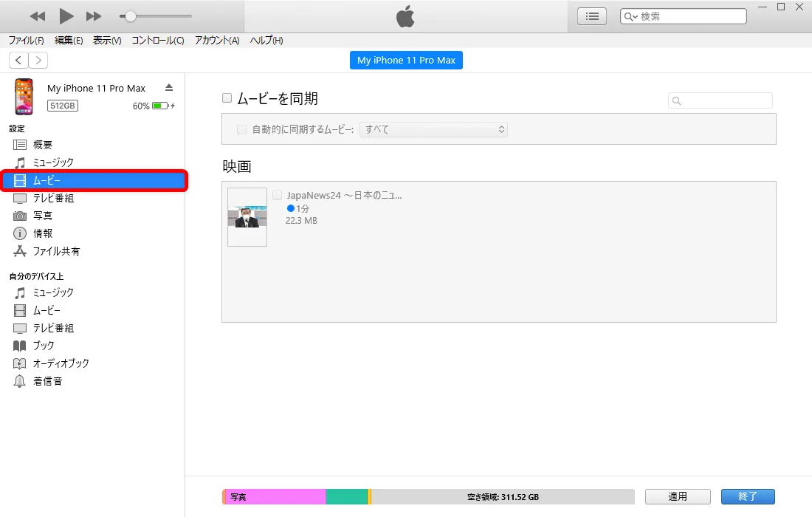Viewport: 812px width, 517px height.
Task: Click the JapaNews24 ~日本のニュ... title
Action: 345,195
